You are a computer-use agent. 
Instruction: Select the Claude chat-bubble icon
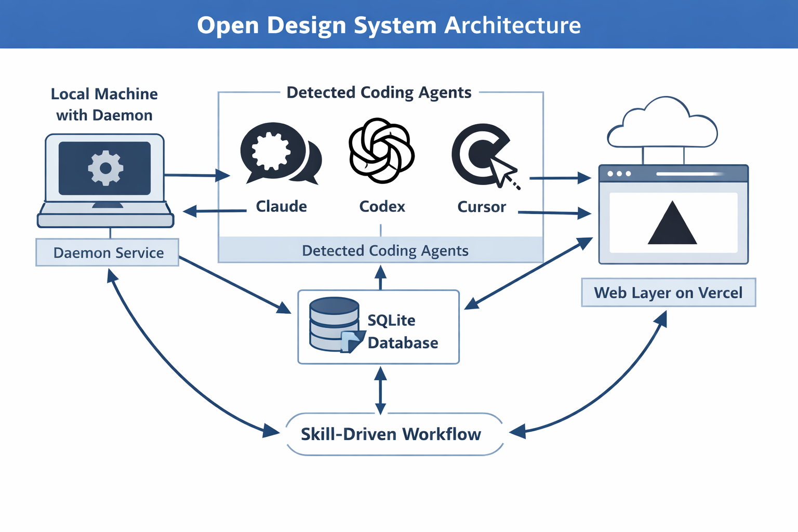tap(281, 153)
